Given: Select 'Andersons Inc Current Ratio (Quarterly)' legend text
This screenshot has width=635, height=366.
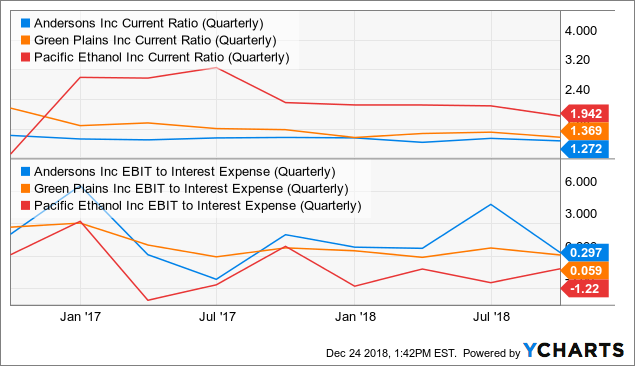Looking at the screenshot, I should 149,23.
